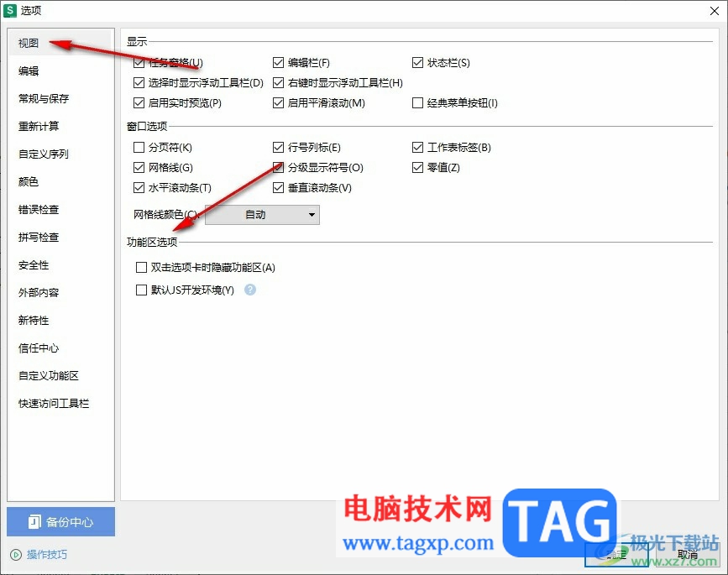The image size is (728, 575).
Task: Toggle 右键时显示浮动工具栏(H) checkbox
Action: click(278, 82)
